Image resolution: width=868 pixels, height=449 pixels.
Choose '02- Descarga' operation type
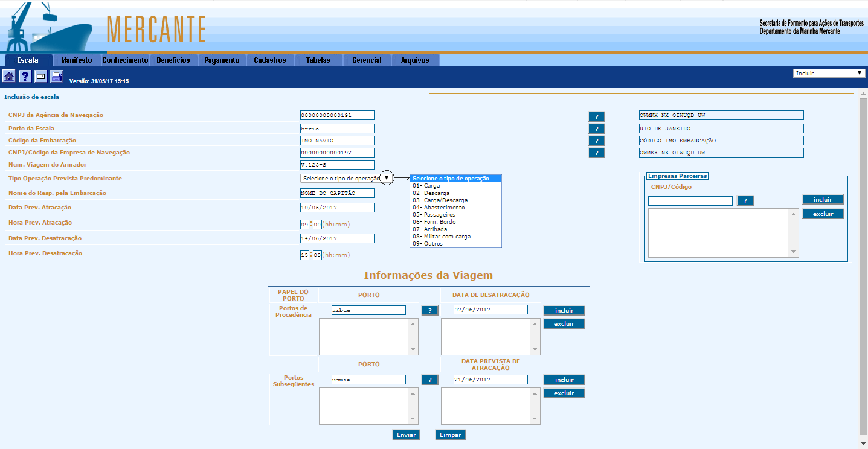pos(455,193)
